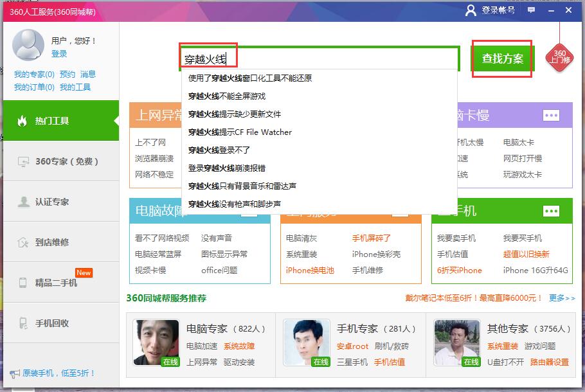
Task: Open 手机回收 sidebar tab
Action: click(x=61, y=323)
